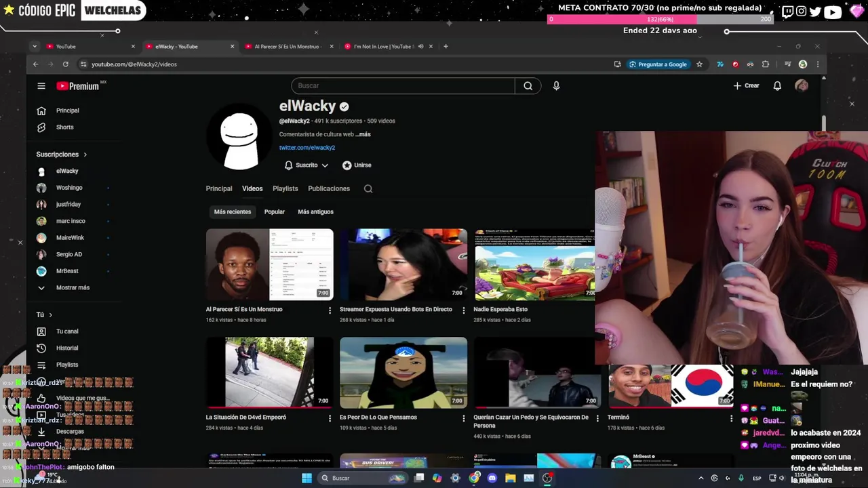The height and width of the screenshot is (488, 868).
Task: Open YouTube notifications bell
Action: coord(777,86)
